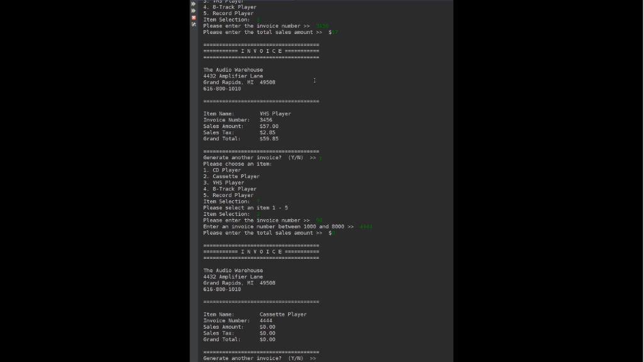Image resolution: width=644 pixels, height=362 pixels.
Task: Click the green '4444' typed input
Action: click(366, 227)
